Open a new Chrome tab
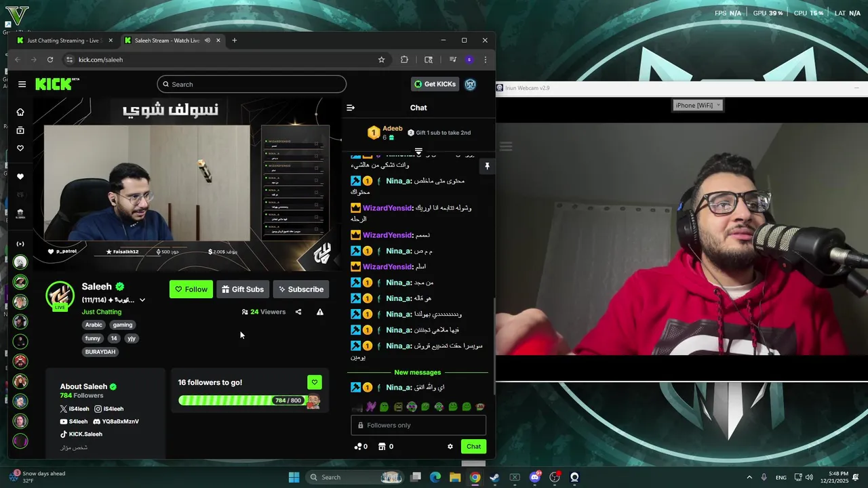The width and height of the screenshot is (868, 488). coord(235,41)
